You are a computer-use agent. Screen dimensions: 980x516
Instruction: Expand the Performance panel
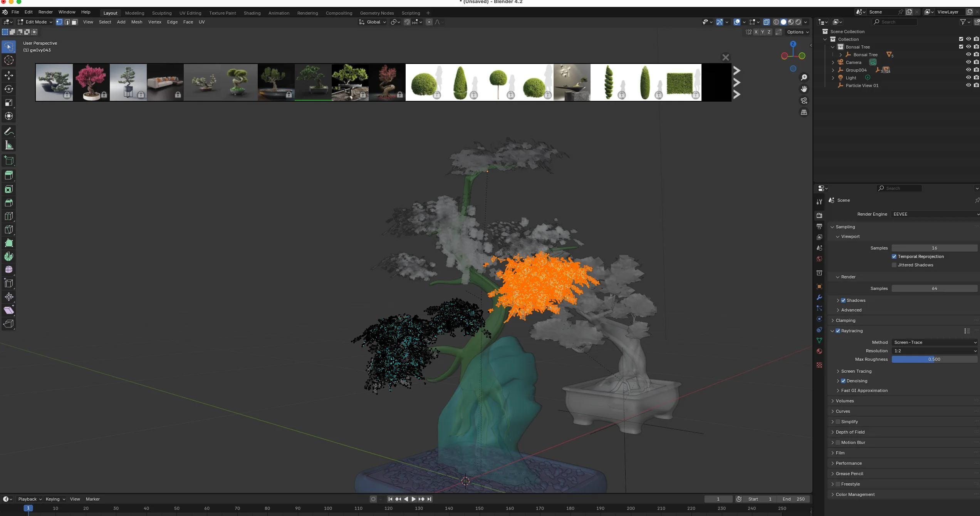[x=848, y=463]
